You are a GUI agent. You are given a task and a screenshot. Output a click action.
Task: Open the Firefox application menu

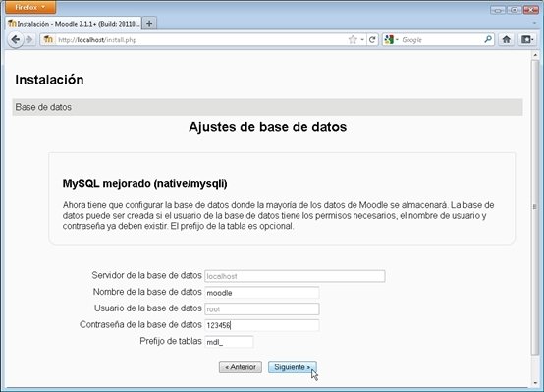[30, 7]
